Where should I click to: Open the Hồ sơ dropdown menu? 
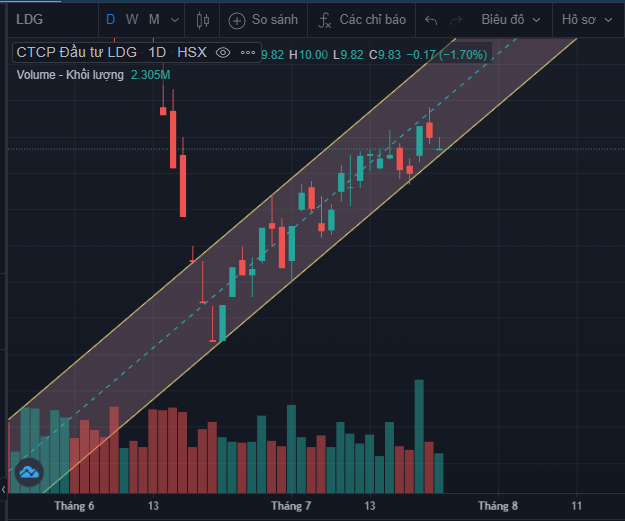587,20
